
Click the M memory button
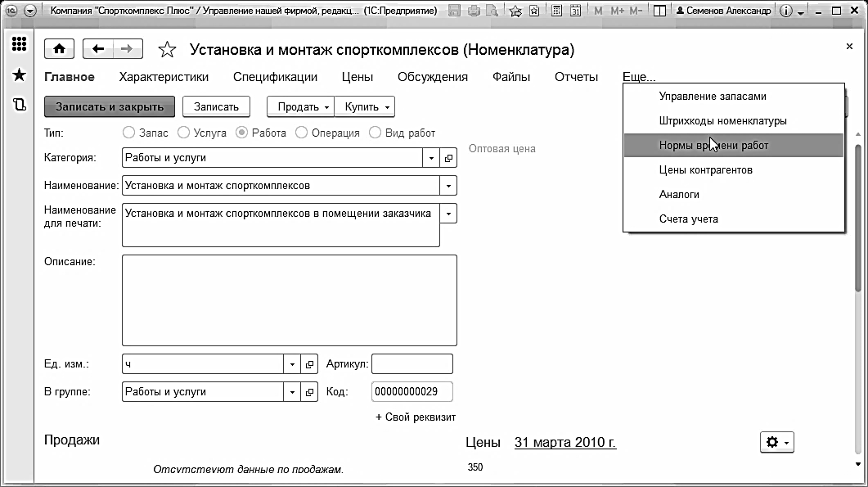[598, 11]
